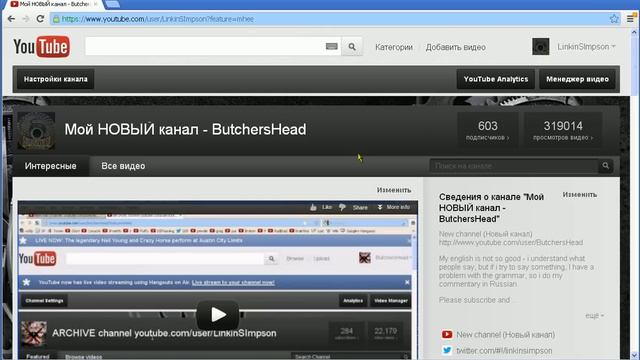Click YouTube icon beside New channel link
This screenshot has height=360, width=640.
[x=447, y=334]
